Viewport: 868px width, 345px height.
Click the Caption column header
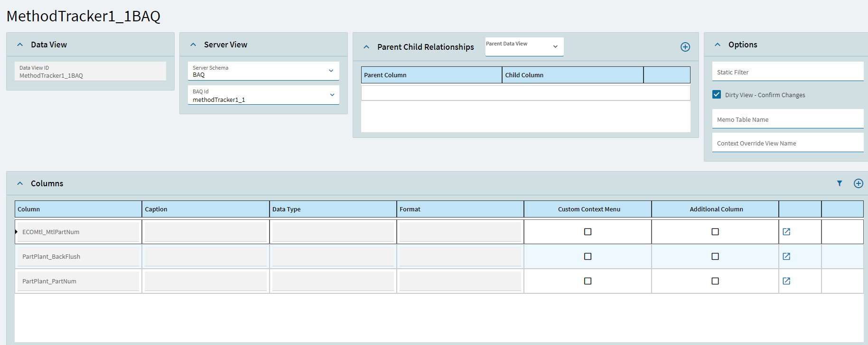click(x=205, y=209)
